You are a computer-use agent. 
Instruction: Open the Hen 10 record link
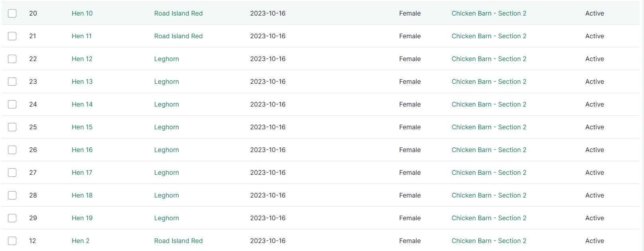pyautogui.click(x=82, y=13)
